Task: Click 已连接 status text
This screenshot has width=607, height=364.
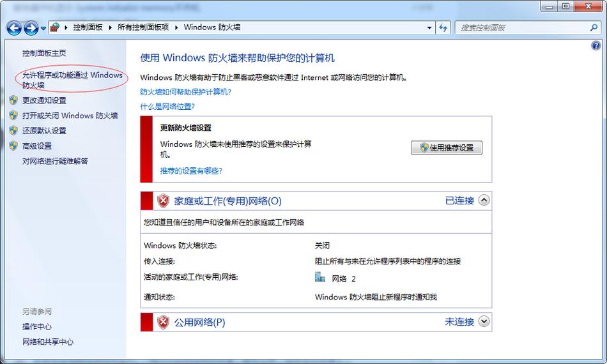Action: tap(459, 201)
